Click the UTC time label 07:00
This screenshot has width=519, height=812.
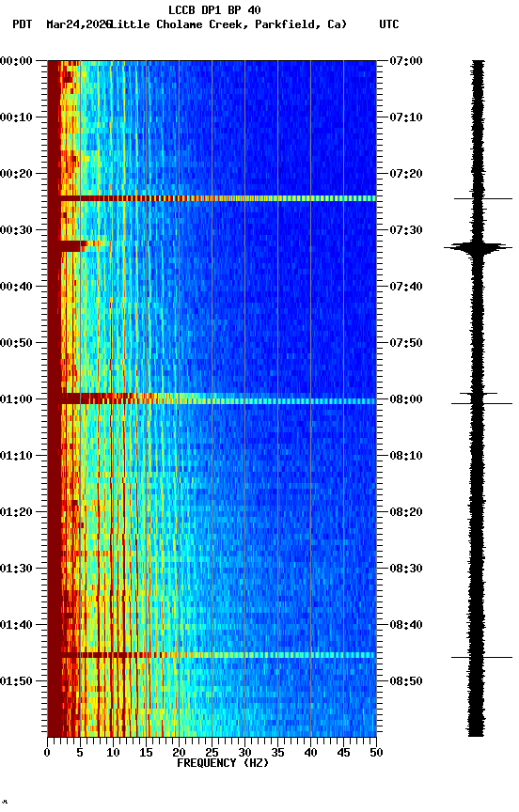click(x=406, y=61)
